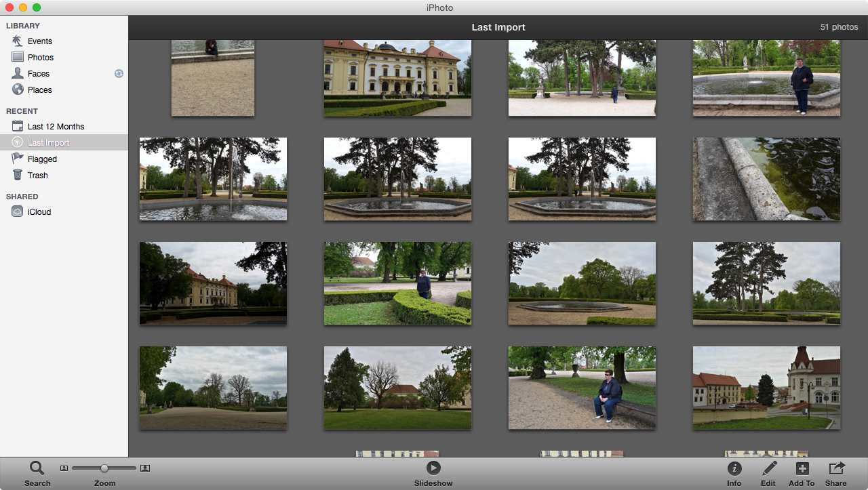Open the iCloud shared icon
Image resolution: width=868 pixels, height=490 pixels.
(17, 211)
